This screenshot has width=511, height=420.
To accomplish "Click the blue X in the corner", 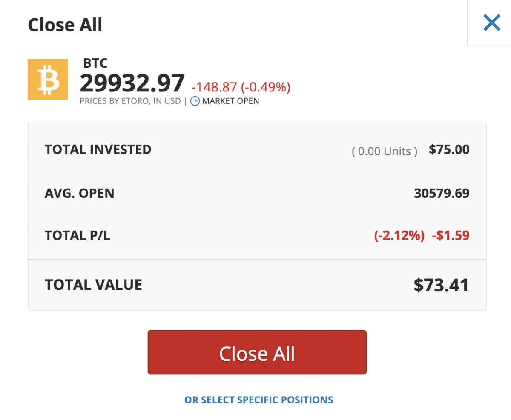I will [x=491, y=23].
